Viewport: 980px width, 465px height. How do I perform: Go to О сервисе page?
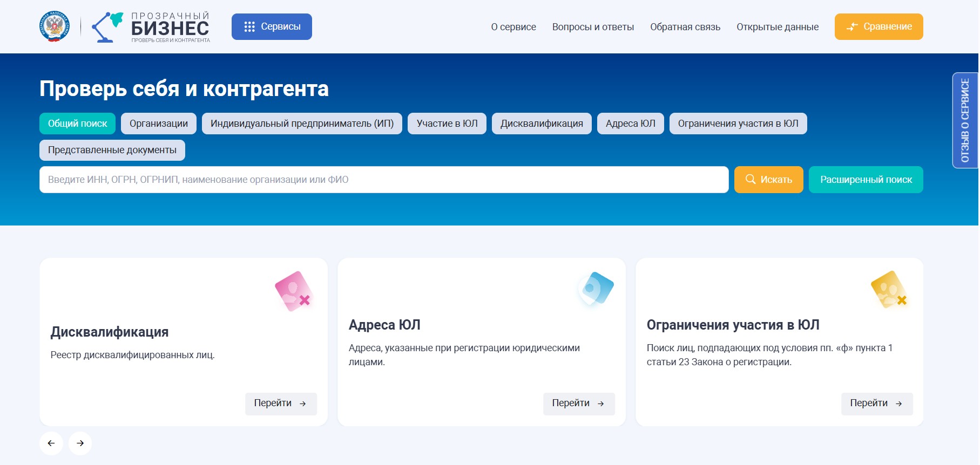click(x=513, y=27)
